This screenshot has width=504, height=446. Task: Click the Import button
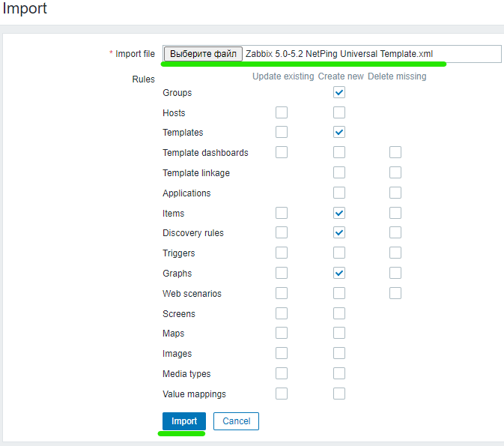tap(184, 421)
